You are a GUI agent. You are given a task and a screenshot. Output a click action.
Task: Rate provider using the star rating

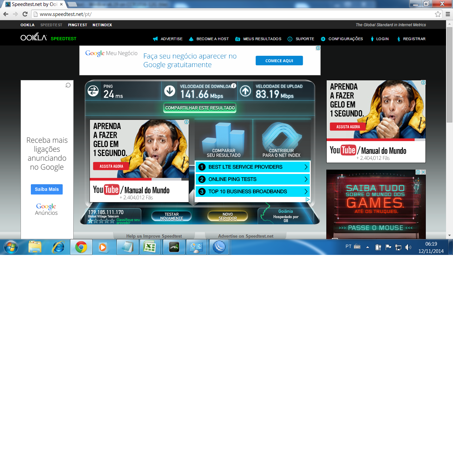click(x=101, y=221)
